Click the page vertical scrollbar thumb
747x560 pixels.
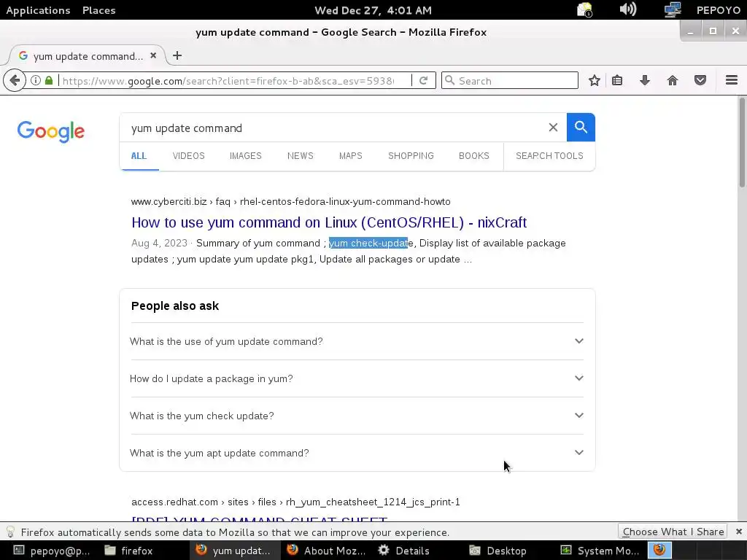742,142
